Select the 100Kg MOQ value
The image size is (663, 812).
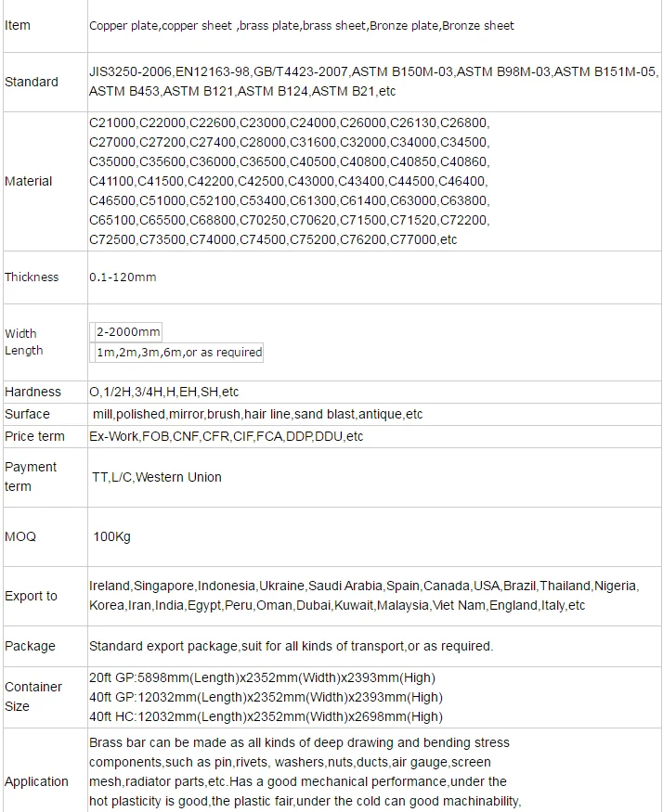click(x=112, y=536)
